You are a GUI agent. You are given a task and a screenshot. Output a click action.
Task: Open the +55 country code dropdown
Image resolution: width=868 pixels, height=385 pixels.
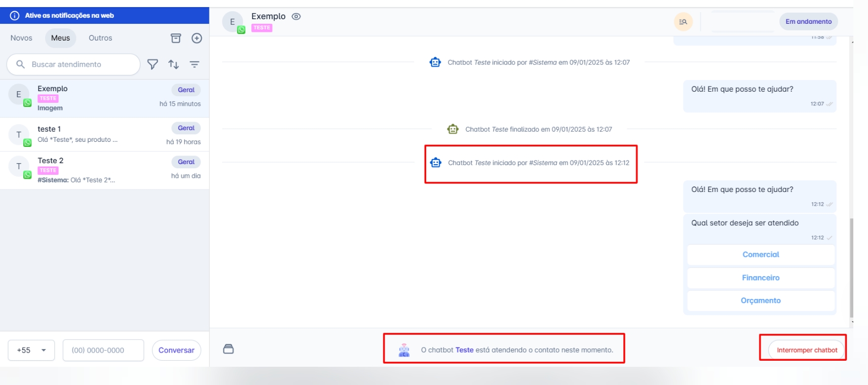(31, 350)
